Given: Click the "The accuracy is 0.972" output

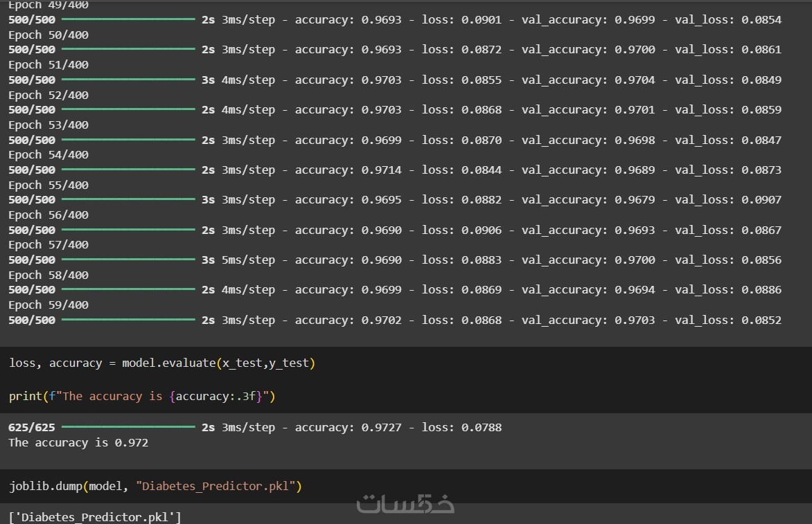Looking at the screenshot, I should [x=78, y=442].
